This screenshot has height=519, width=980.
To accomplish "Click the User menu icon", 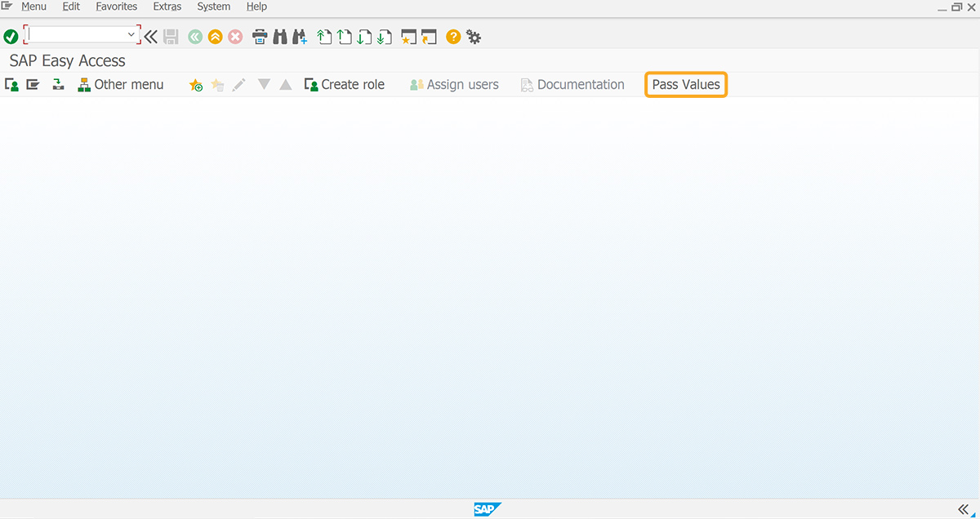I will tap(12, 85).
